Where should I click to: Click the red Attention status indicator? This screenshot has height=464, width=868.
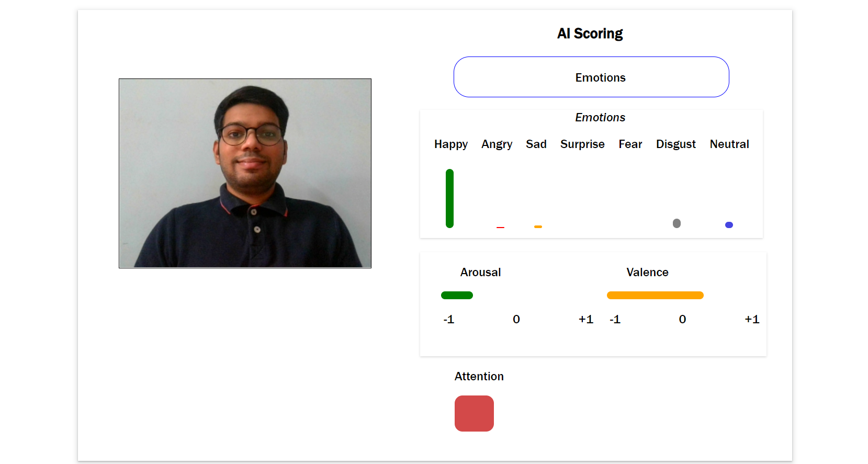pos(474,413)
